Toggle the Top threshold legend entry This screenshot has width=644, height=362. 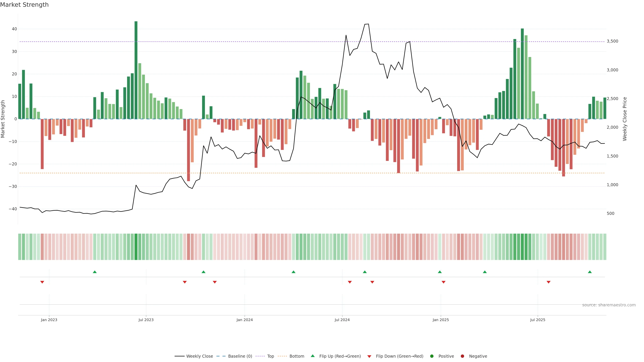click(270, 356)
